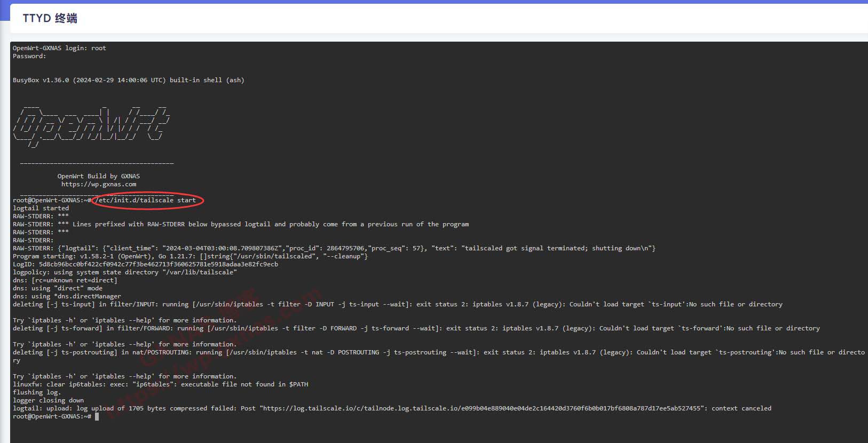Click the logpolicy state directory line
The image size is (868, 443).
124,272
